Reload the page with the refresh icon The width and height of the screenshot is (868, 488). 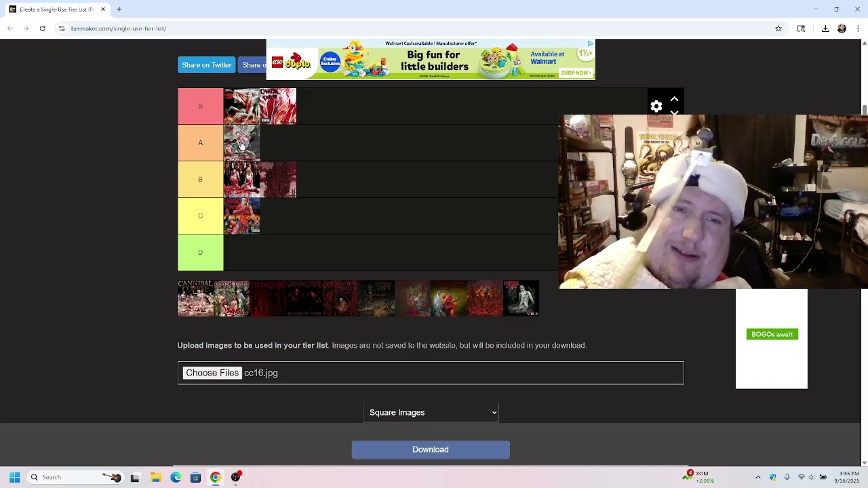(x=42, y=28)
